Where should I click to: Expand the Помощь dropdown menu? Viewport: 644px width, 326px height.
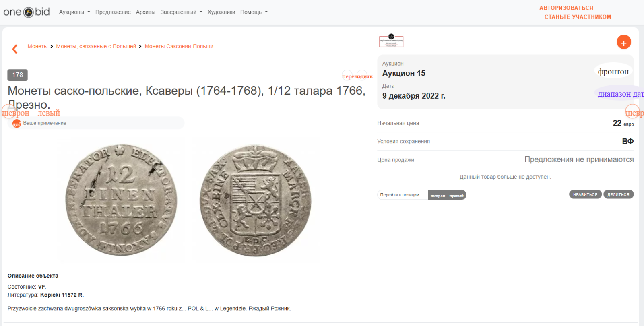point(254,12)
